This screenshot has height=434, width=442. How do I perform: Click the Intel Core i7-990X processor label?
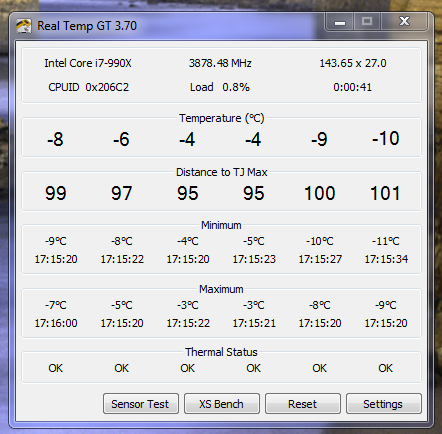pyautogui.click(x=88, y=63)
